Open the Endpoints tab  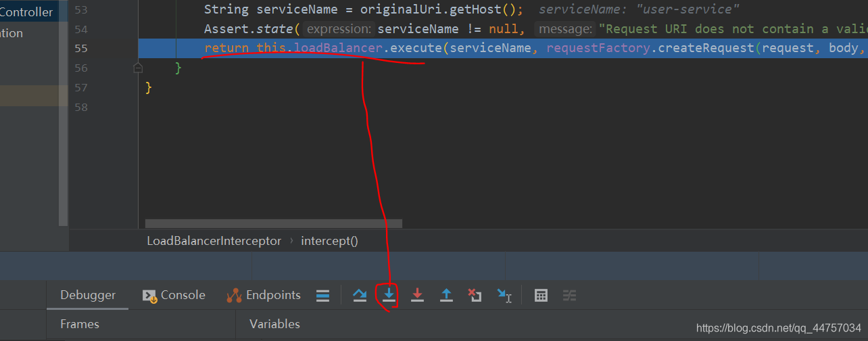point(264,295)
